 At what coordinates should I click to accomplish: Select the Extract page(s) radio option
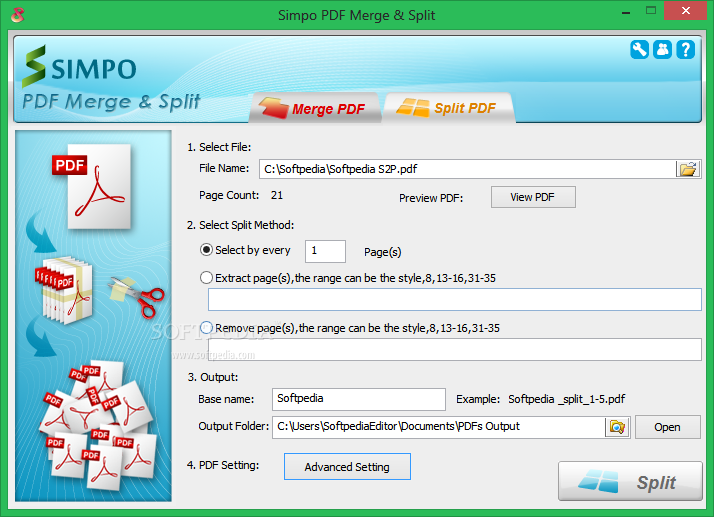[206, 278]
